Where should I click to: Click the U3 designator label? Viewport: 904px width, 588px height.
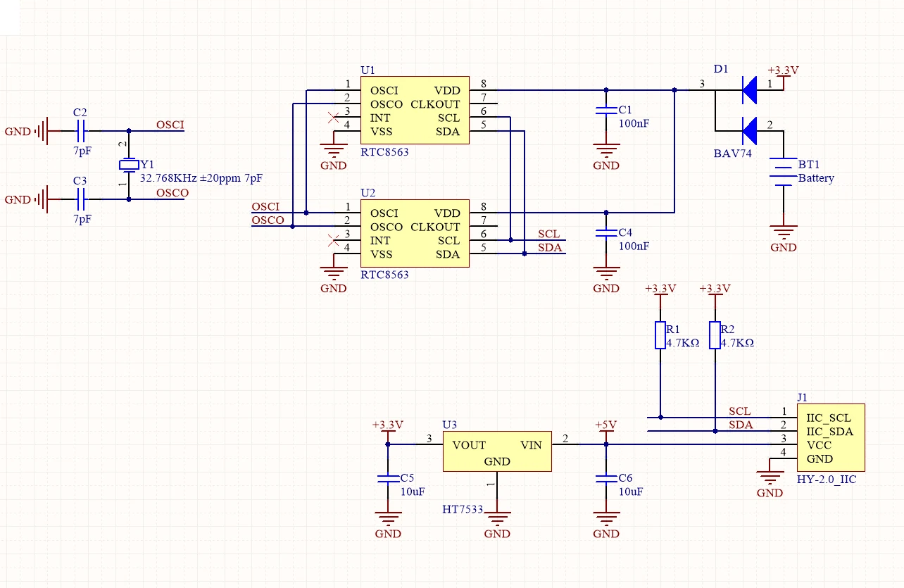450,425
